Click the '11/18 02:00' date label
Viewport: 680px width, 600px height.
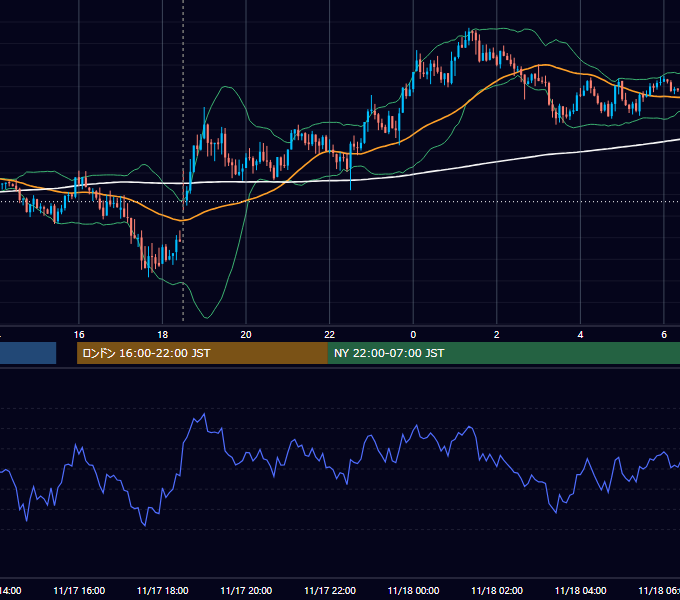point(497,590)
